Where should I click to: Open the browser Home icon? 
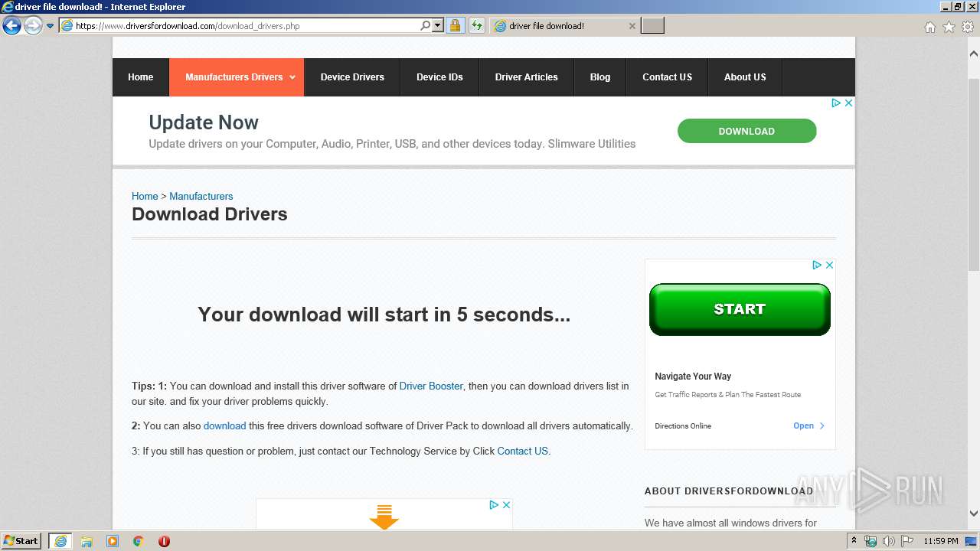929,27
